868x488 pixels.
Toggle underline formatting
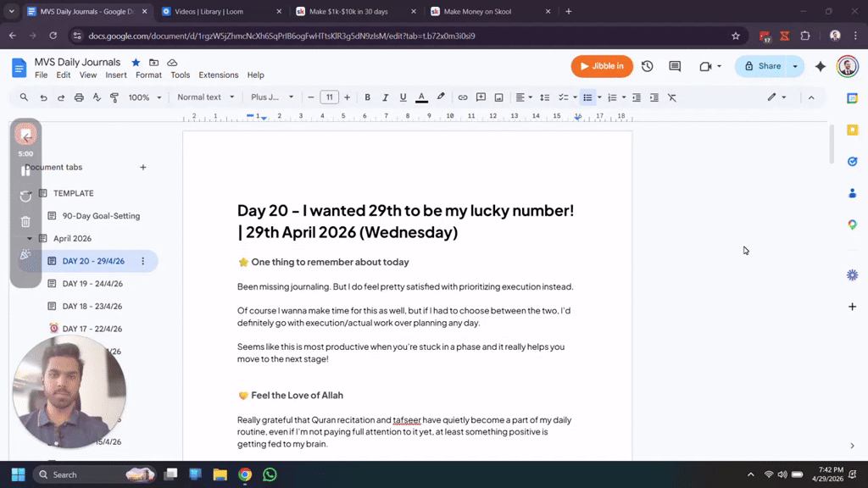click(403, 97)
